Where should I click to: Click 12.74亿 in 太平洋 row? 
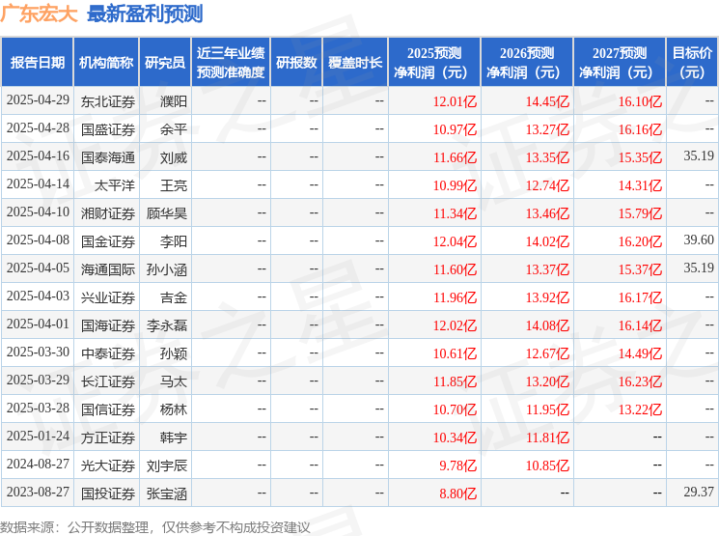click(548, 185)
